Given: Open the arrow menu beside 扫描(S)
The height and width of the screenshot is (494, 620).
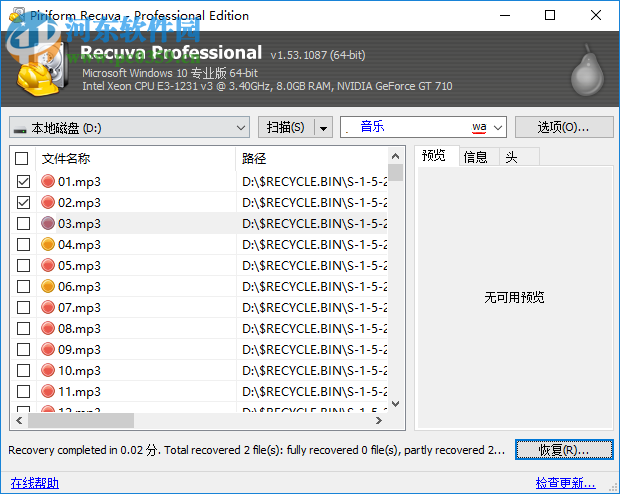Looking at the screenshot, I should [x=323, y=128].
